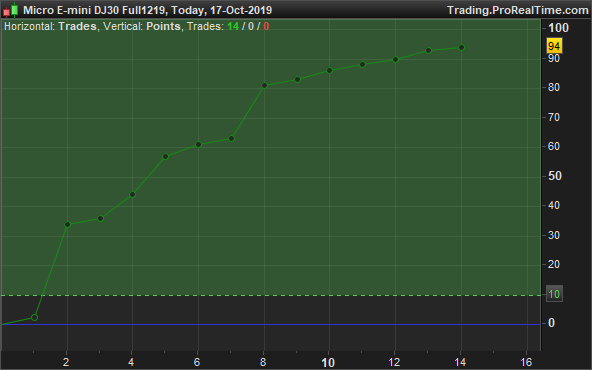Click the Trading.ProRealTime.com link

(x=518, y=10)
